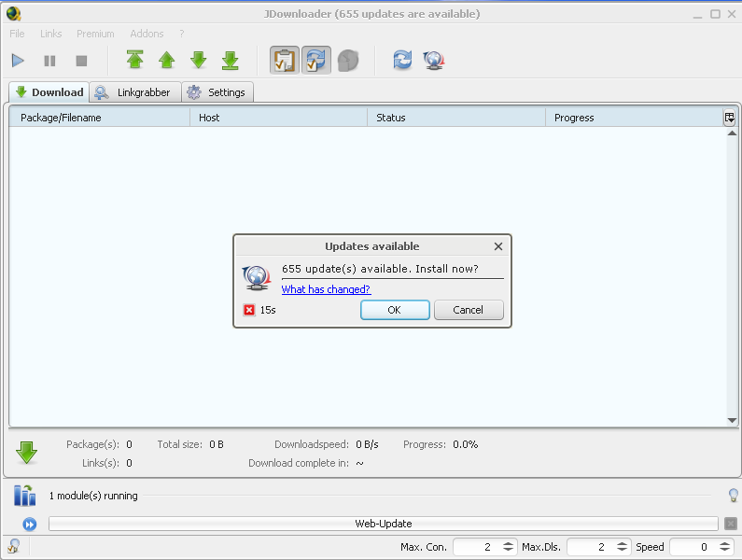Click the blue fast-forward icon beside Web-Update
This screenshot has width=742, height=560.
click(29, 524)
